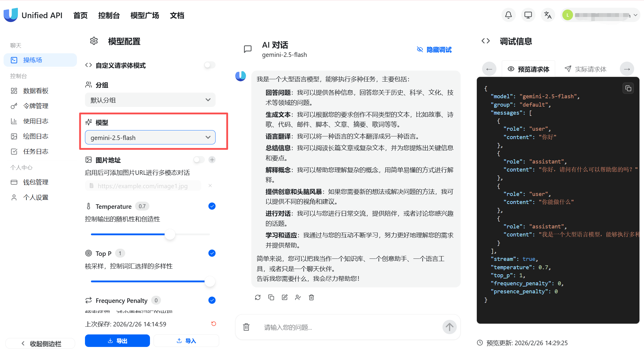This screenshot has width=644, height=352.
Task: Click the send arrow button
Action: [x=449, y=327]
